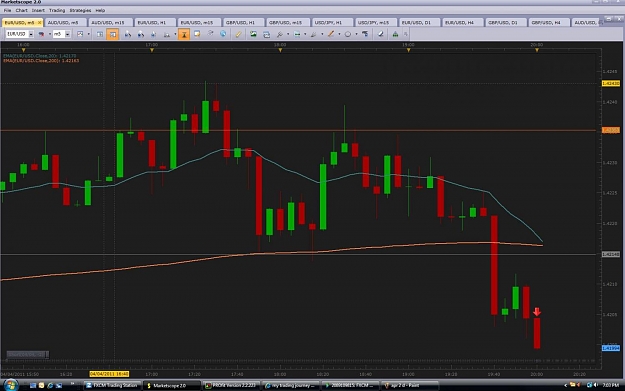The image size is (625, 391).
Task: Open dropdown arrow beside the orange pencil tool
Action: [x=339, y=34]
